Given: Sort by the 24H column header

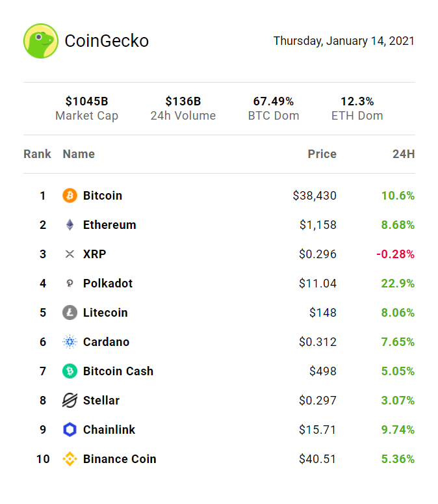Looking at the screenshot, I should coord(403,154).
